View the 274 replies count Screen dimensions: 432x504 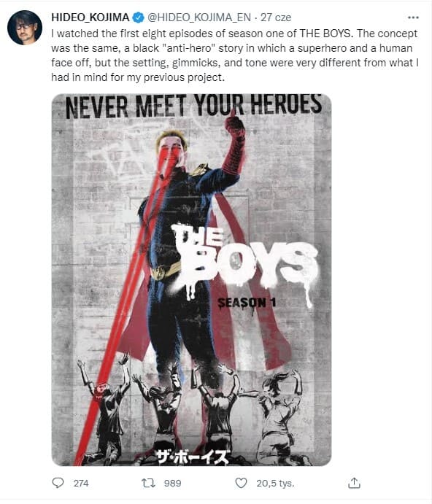click(81, 483)
